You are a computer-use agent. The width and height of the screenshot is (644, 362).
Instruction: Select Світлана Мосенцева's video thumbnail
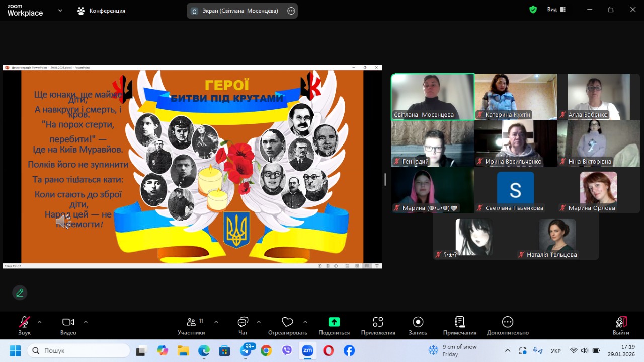coord(433,97)
